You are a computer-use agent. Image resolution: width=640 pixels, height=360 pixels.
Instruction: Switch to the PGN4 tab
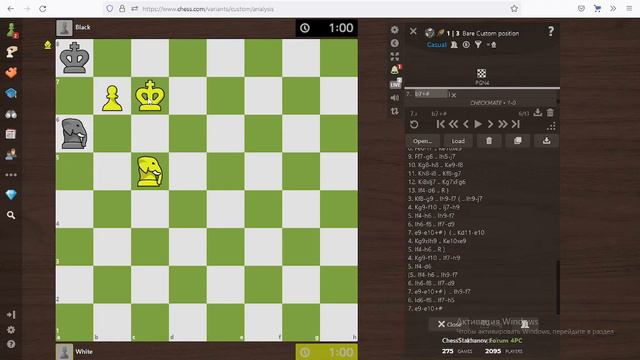482,76
